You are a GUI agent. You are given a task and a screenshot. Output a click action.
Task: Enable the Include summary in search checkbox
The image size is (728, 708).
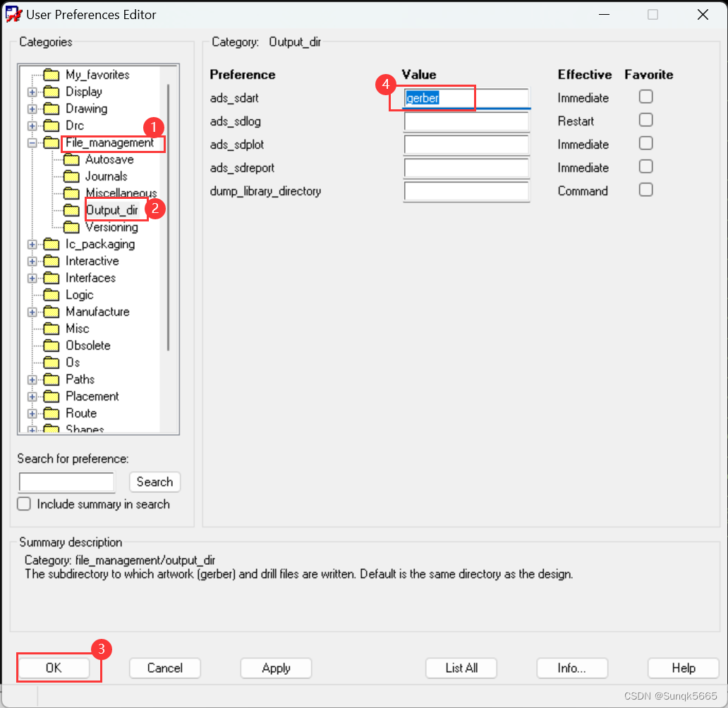[23, 503]
